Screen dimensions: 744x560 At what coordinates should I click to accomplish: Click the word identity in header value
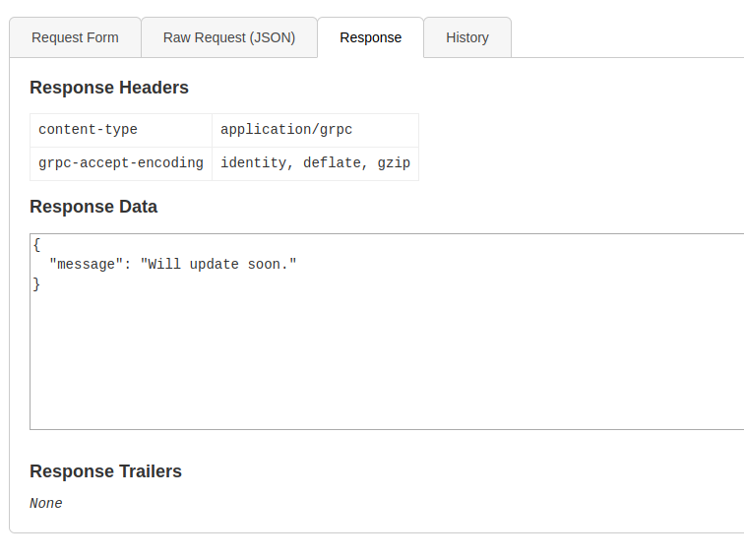[x=254, y=163]
